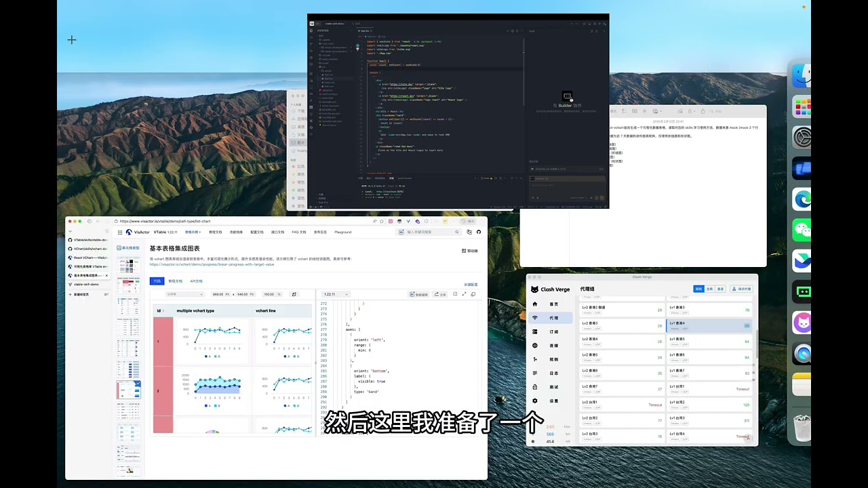The width and height of the screenshot is (868, 488).
Task: Click the GitHub icon on the VisActor page
Action: (479, 232)
